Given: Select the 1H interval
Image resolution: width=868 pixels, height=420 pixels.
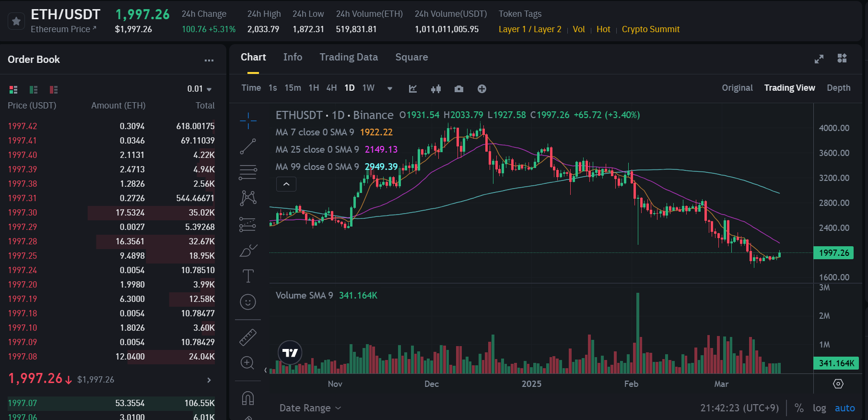Looking at the screenshot, I should [314, 88].
